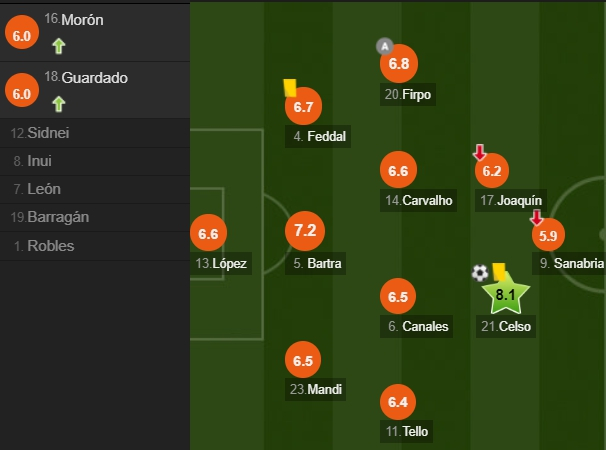Click Morón's green substituted-on arrow
Image resolution: width=606 pixels, height=450 pixels.
click(59, 45)
